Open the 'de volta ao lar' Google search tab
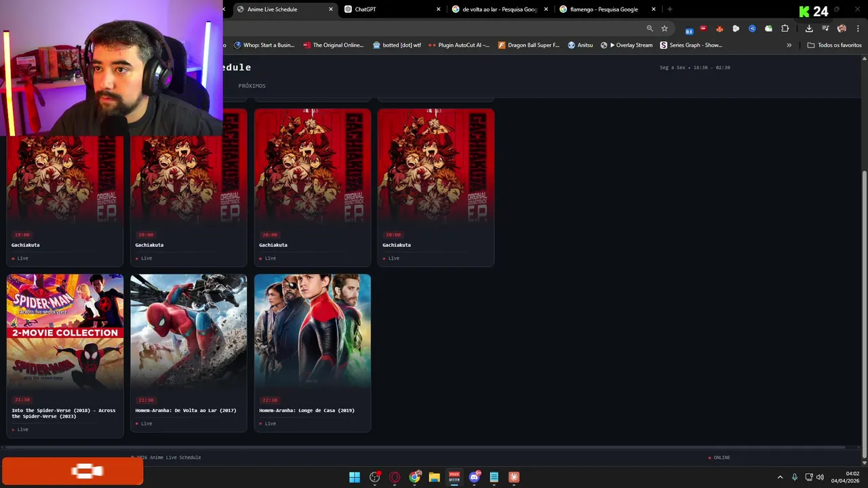868x488 pixels. pyautogui.click(x=500, y=9)
